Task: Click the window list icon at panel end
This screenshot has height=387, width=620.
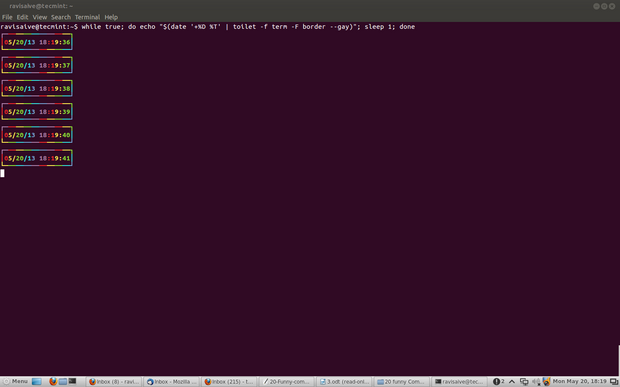Action: (614, 381)
